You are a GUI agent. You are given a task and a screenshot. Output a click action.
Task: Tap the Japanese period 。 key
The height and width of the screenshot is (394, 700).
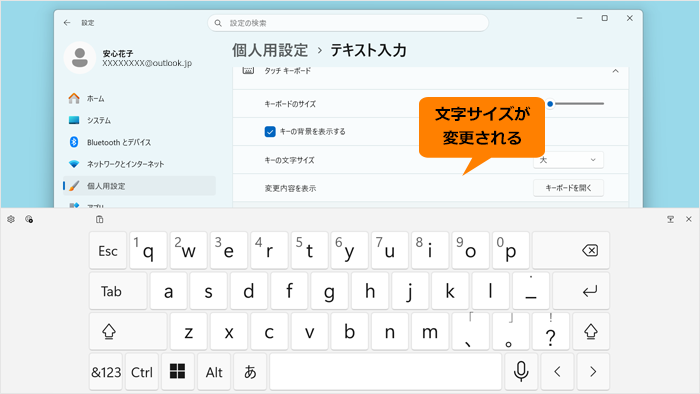pyautogui.click(x=510, y=332)
